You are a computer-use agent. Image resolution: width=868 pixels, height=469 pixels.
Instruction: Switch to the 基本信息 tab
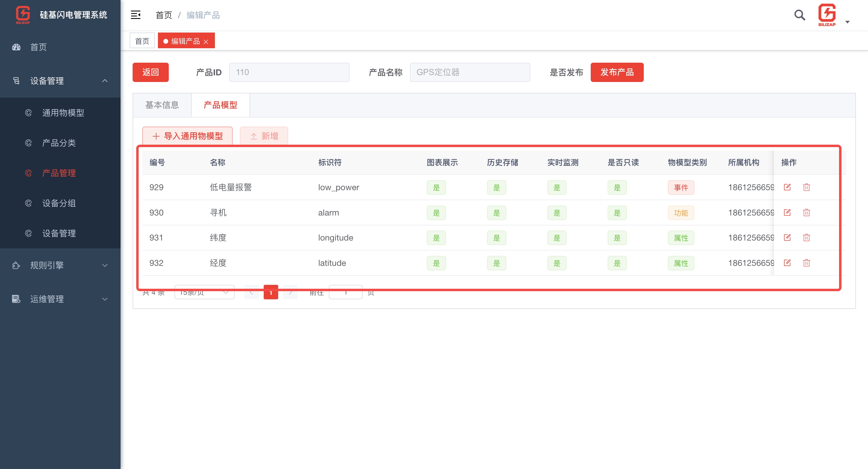pos(162,105)
